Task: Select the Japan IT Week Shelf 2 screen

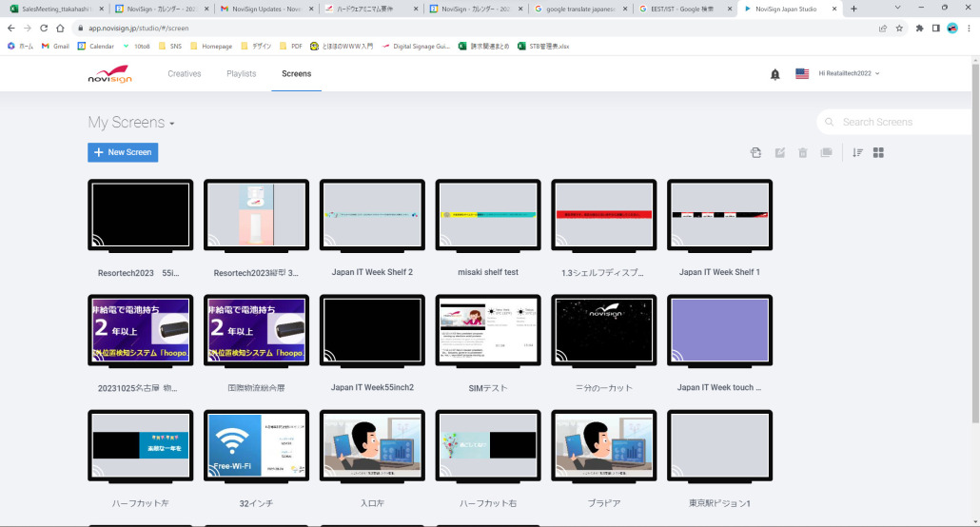Action: (x=373, y=215)
